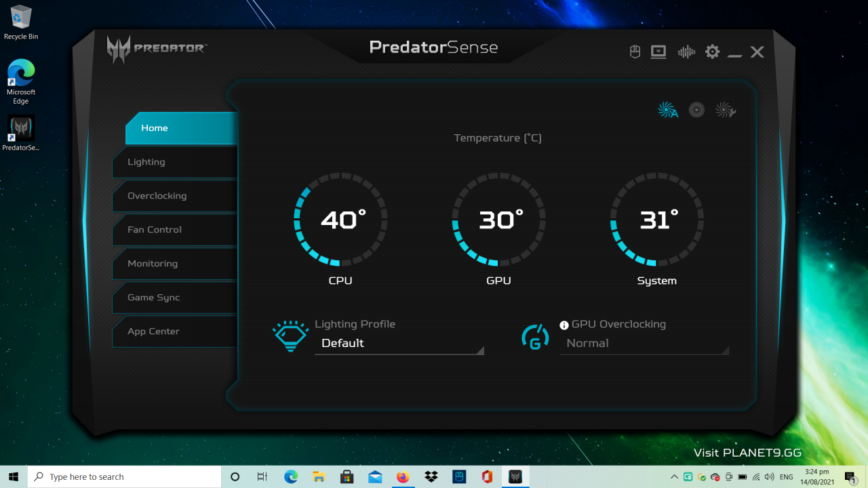Check battery status tray icon
The image size is (868, 488).
[743, 477]
